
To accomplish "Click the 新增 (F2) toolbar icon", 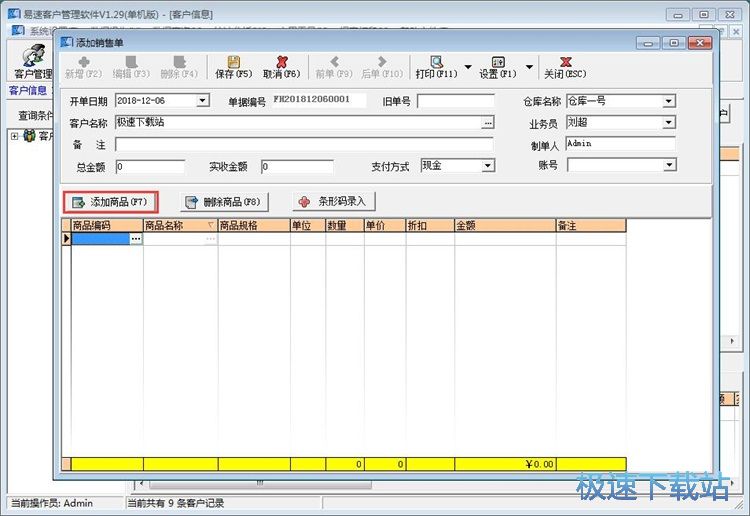I will [x=84, y=67].
